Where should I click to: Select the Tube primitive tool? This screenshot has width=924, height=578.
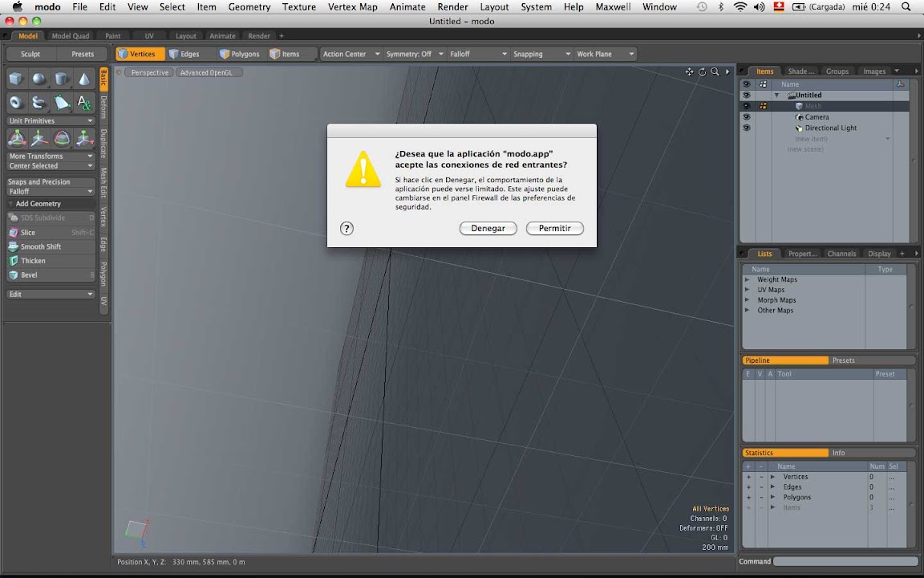click(38, 103)
